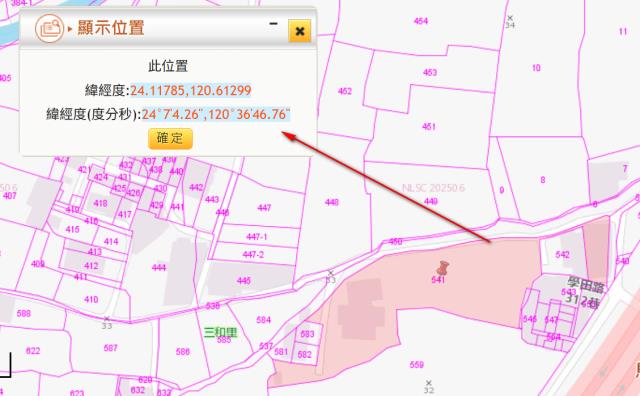The width and height of the screenshot is (640, 396).
Task: Click parcel 449 label
Action: click(431, 201)
